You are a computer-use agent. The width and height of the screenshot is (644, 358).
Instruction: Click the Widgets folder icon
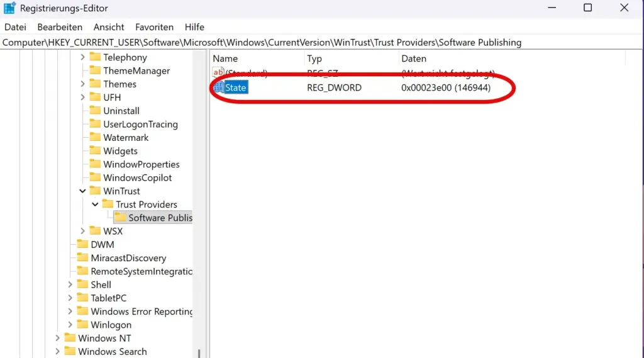(95, 150)
